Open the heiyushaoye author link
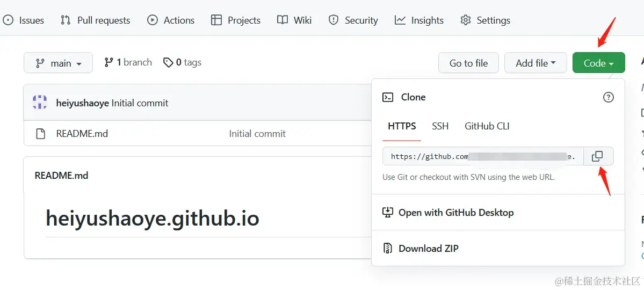Screen dimensions: 644x290 coord(83,103)
